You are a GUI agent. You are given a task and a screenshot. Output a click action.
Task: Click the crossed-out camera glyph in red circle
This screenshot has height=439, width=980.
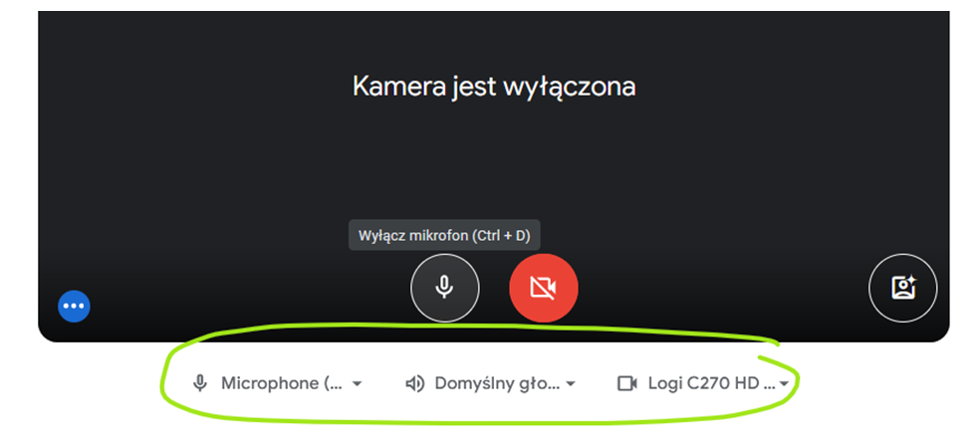click(x=544, y=288)
